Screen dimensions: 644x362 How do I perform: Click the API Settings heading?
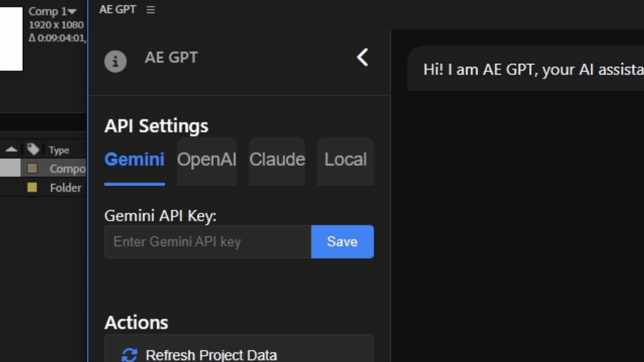pos(156,126)
